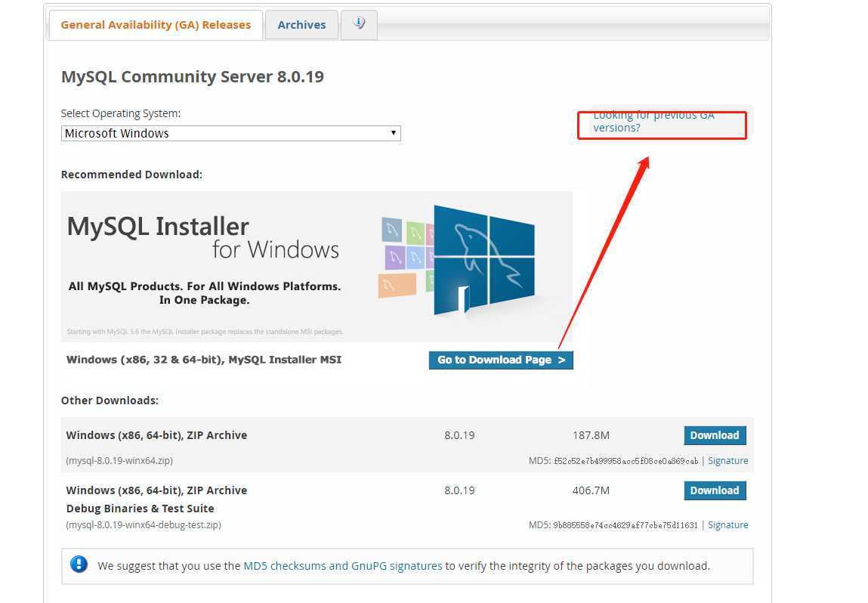Viewport: 868px width, 603px height.
Task: Click the (mysql-8.0.19-winx64-debug-test.zip) filename text
Action: [x=144, y=525]
